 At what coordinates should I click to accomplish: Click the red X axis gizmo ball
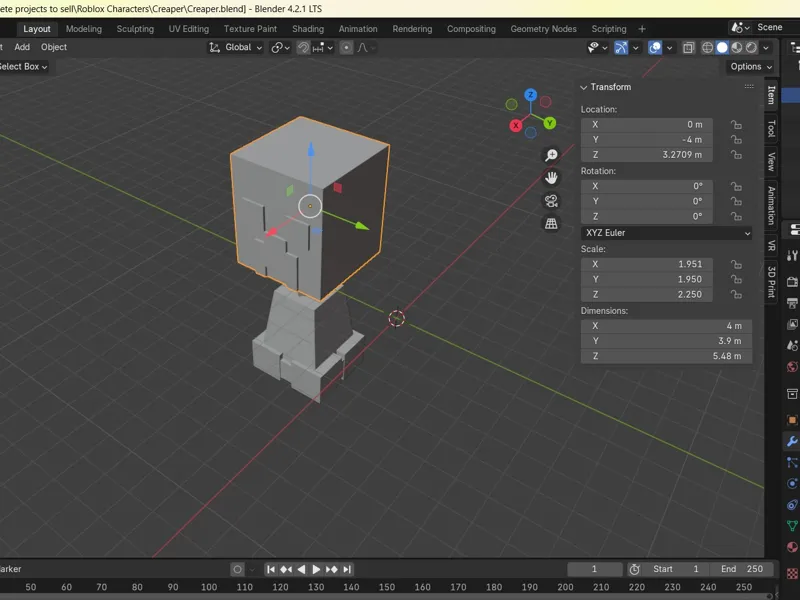point(516,125)
